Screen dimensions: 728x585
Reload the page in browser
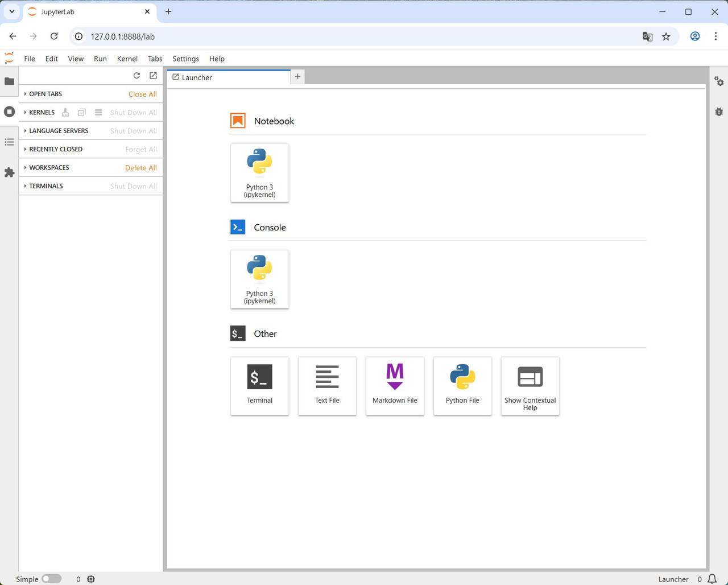click(54, 36)
